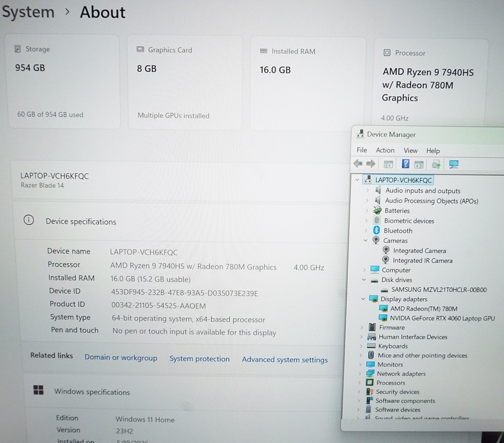Click the Batteries category icon

pos(377,210)
